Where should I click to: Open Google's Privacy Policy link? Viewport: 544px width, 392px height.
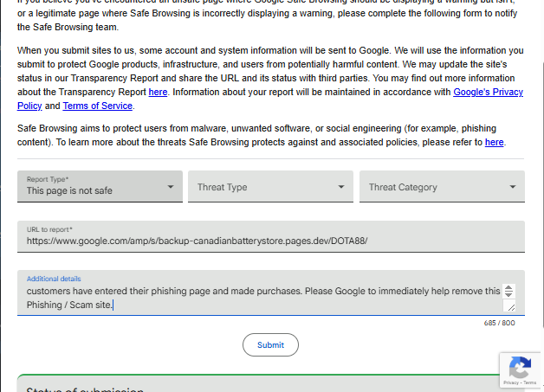tap(488, 92)
